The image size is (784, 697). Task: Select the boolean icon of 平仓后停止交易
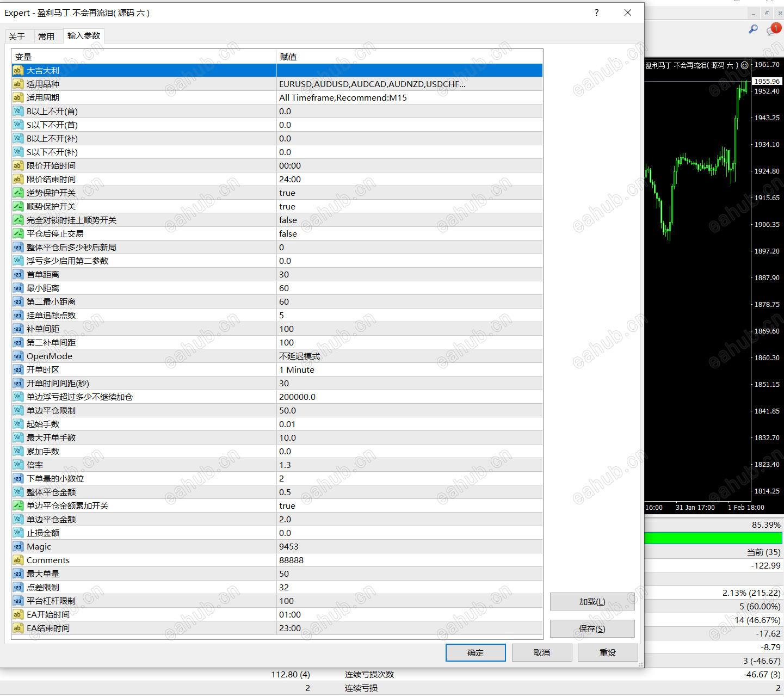18,233
